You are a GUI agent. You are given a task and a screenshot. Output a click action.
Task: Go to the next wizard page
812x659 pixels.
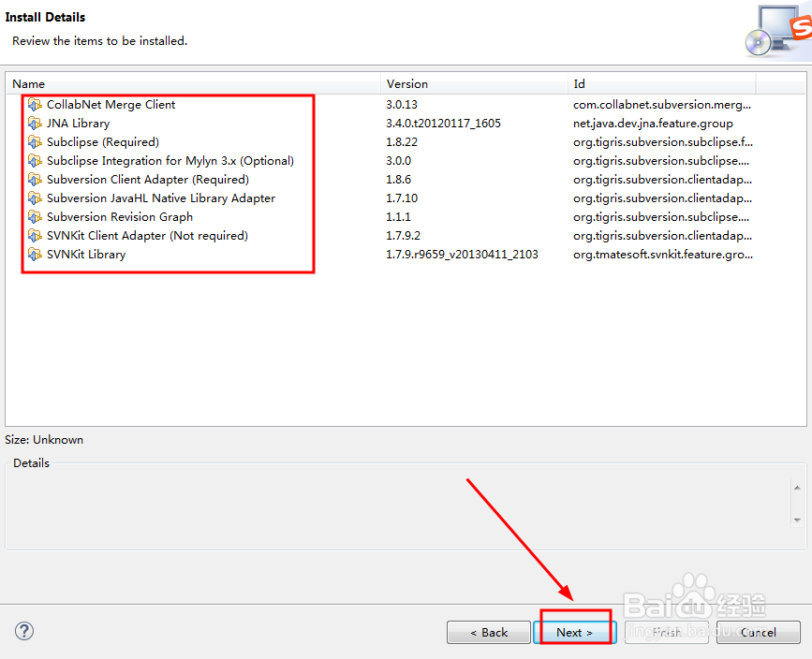click(x=574, y=632)
